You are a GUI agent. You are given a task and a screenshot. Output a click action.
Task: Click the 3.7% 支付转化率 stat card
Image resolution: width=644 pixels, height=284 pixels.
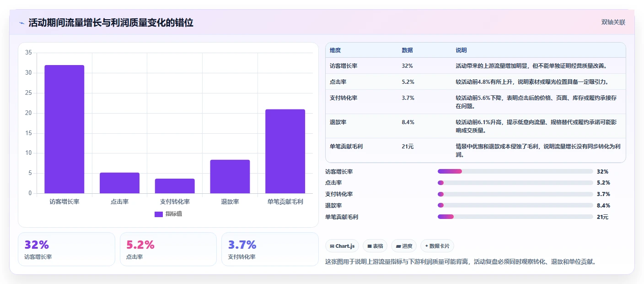(x=270, y=249)
